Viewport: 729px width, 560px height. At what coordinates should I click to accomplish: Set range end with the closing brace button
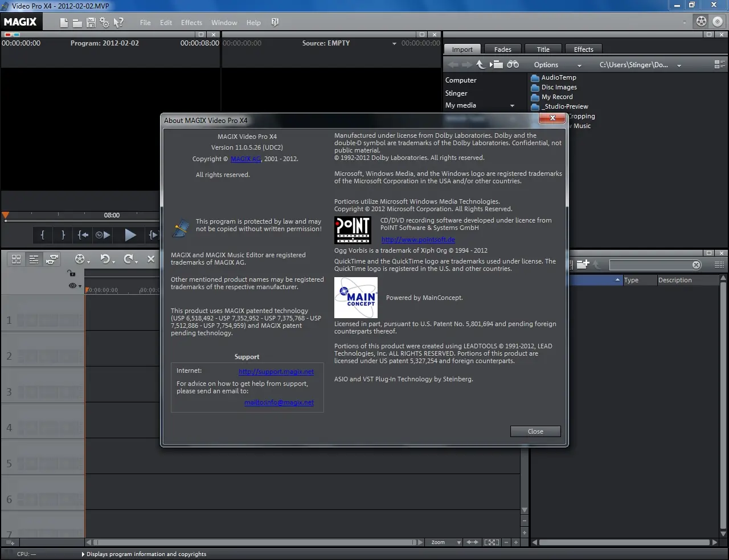point(63,234)
